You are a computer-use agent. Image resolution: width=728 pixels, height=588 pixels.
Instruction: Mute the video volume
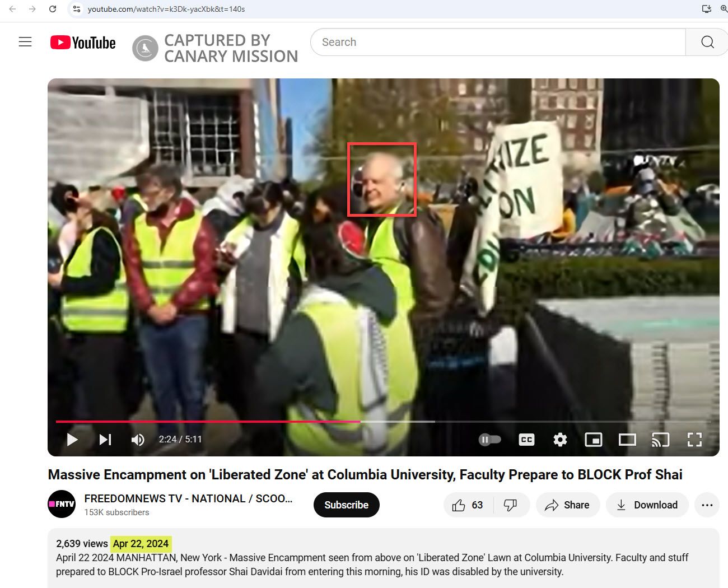click(137, 440)
